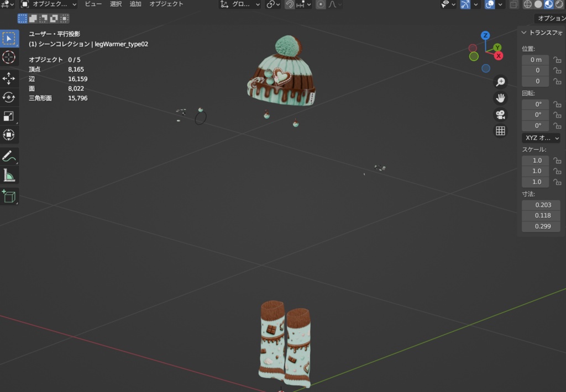566x392 pixels.
Task: Click the blue Z axis gizmo ball
Action: tap(485, 35)
